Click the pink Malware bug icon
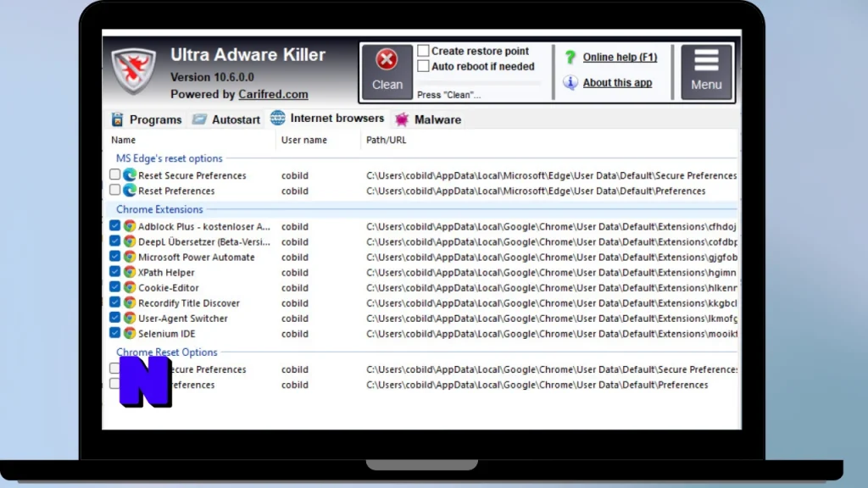 402,119
